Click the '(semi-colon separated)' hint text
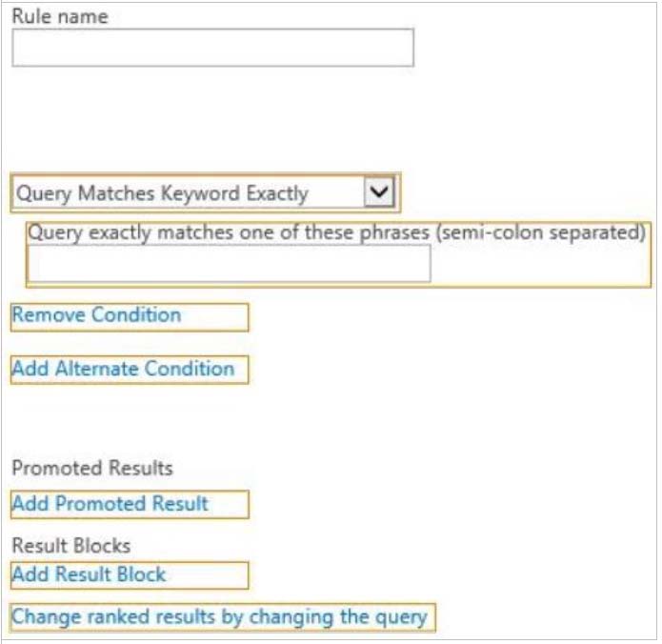This screenshot has height=644, width=662. click(540, 232)
